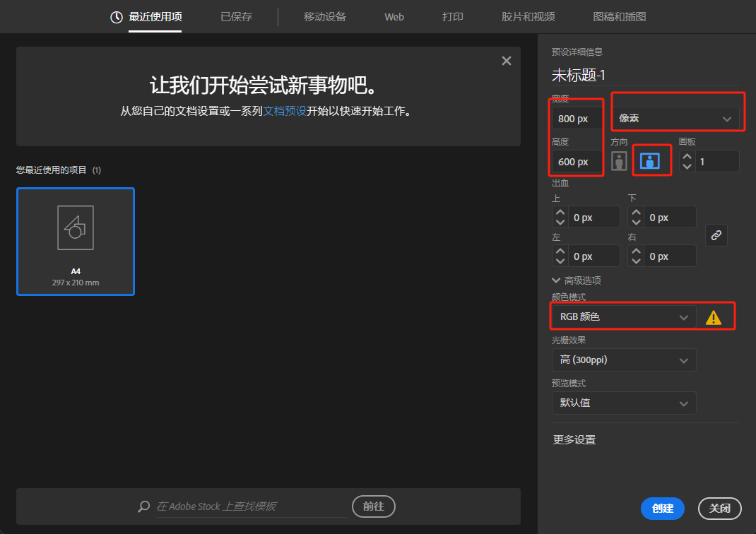Switch to the 胶片和视频 tab
The height and width of the screenshot is (534, 756).
coord(528,17)
